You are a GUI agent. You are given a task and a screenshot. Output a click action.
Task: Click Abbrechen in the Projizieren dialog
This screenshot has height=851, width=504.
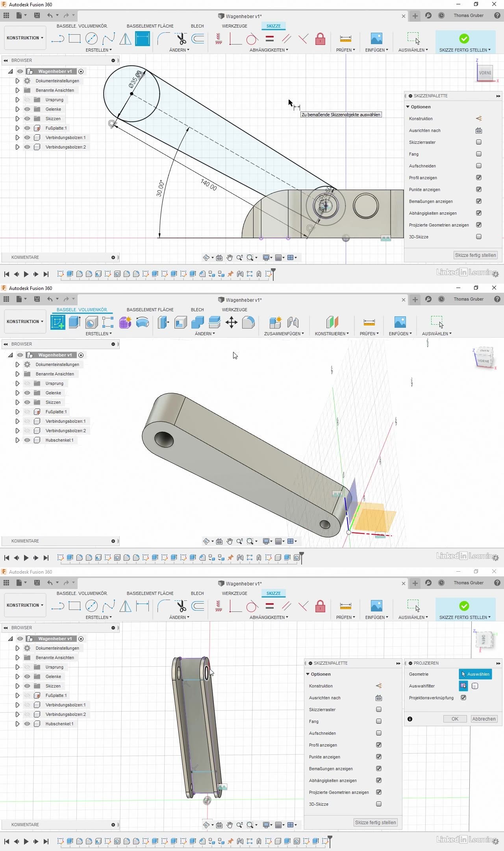(484, 719)
